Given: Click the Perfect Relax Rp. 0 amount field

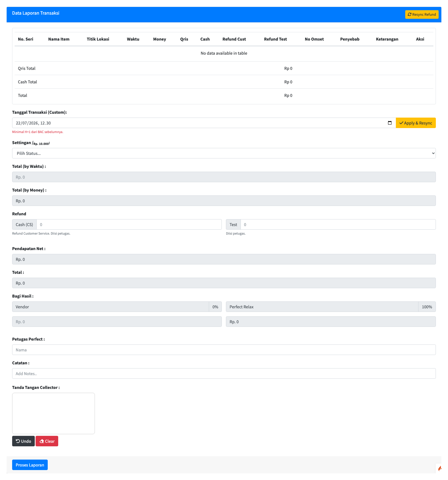Looking at the screenshot, I should 331,322.
